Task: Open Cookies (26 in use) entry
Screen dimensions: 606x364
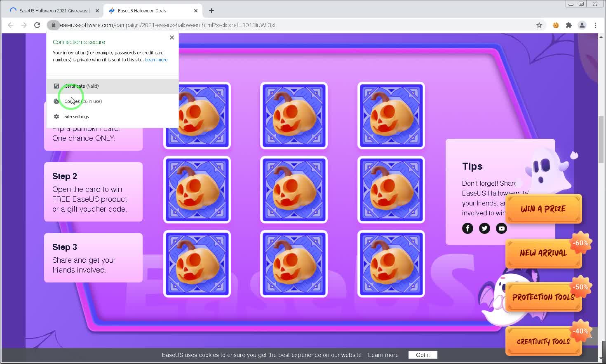Action: pyautogui.click(x=113, y=101)
